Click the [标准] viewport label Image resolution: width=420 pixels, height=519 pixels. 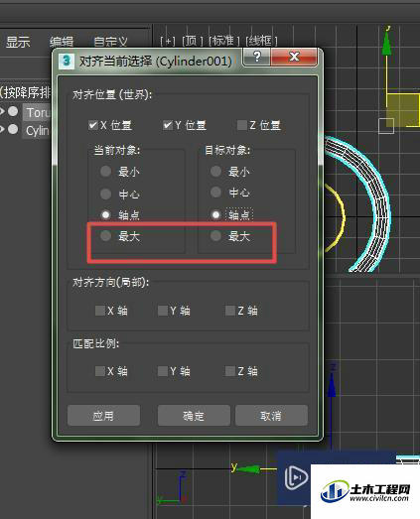pyautogui.click(x=224, y=41)
